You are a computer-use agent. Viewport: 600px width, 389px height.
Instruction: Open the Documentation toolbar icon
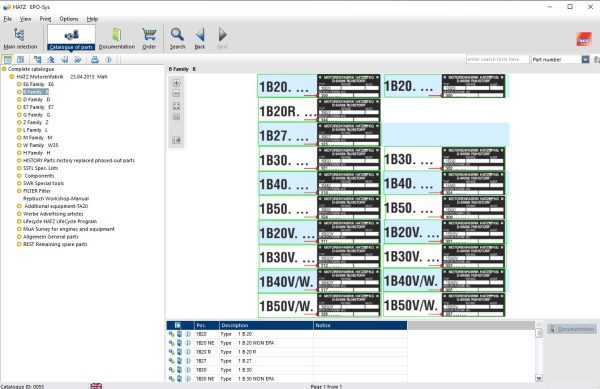[x=117, y=38]
